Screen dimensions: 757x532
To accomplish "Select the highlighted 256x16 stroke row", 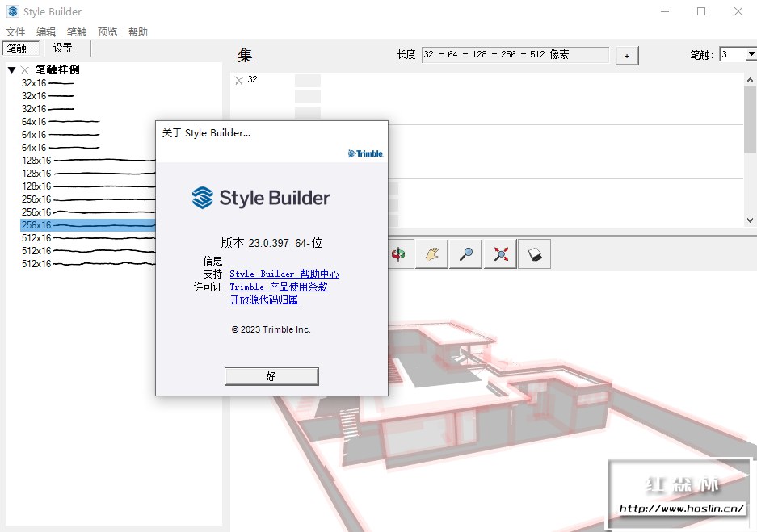I will click(88, 224).
